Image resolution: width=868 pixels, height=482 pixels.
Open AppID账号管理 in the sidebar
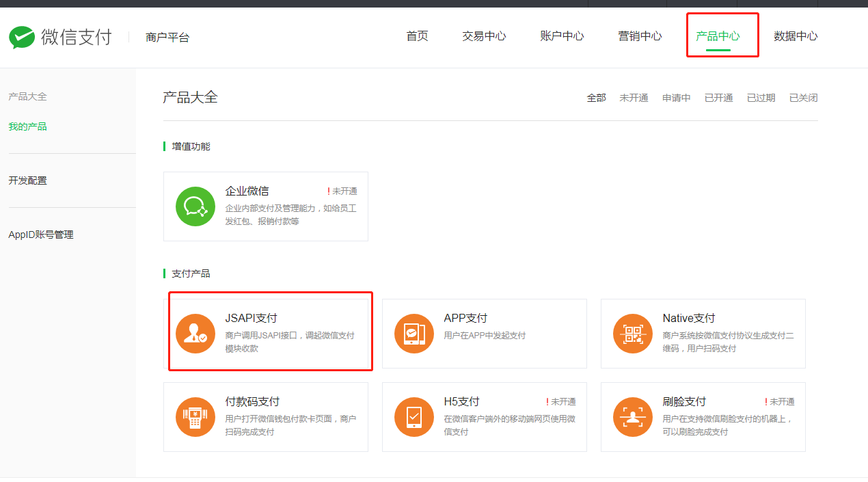tap(40, 235)
